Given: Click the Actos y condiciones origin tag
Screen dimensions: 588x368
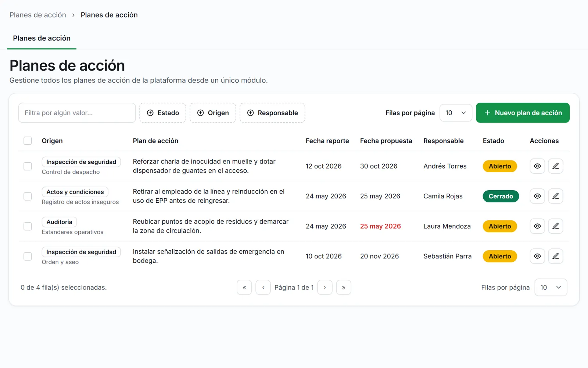Looking at the screenshot, I should (75, 192).
